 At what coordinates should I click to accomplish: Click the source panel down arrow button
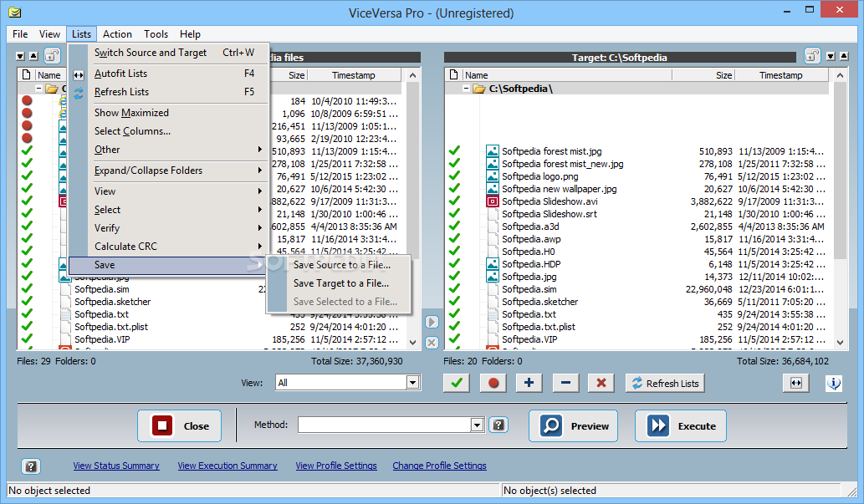[x=20, y=56]
